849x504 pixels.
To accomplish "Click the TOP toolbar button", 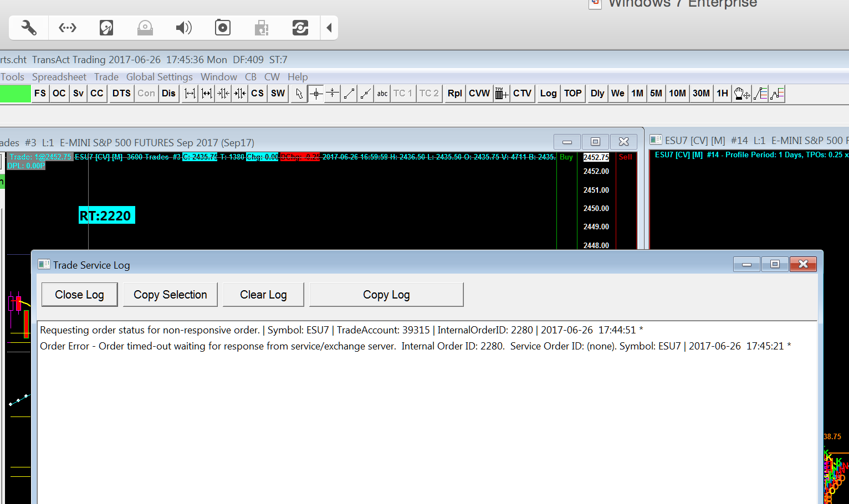I will (x=573, y=94).
